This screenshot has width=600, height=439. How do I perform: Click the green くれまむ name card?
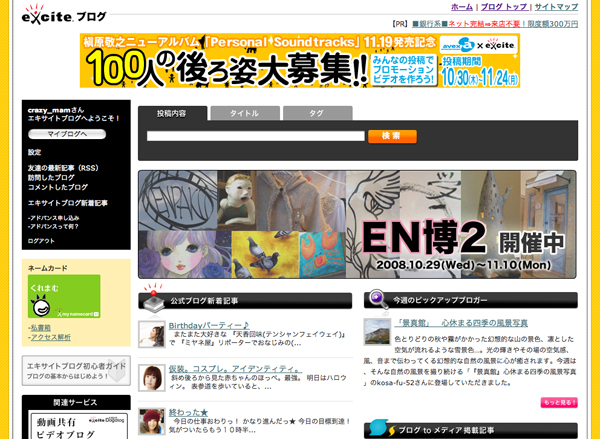(x=64, y=296)
